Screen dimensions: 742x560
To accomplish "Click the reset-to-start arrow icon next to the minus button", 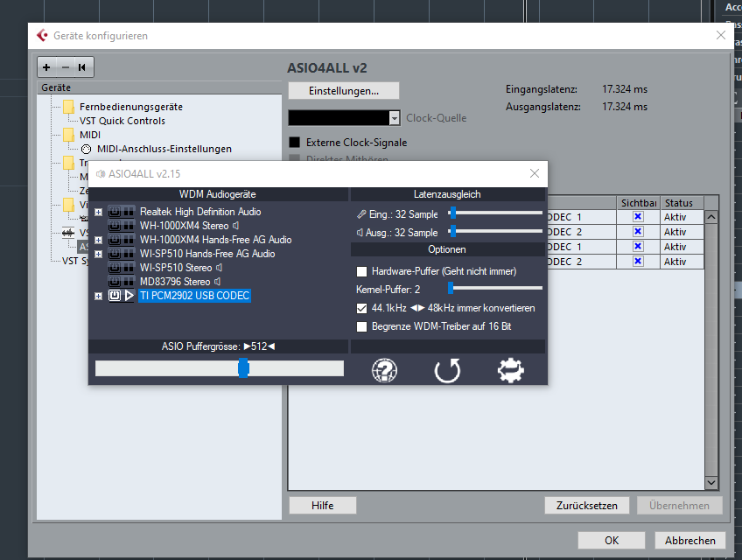I will 82,67.
